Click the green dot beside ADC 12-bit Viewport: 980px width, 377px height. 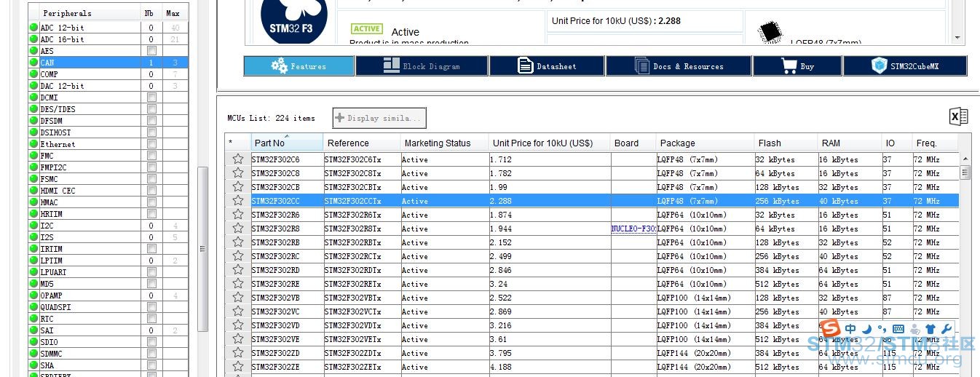point(33,28)
